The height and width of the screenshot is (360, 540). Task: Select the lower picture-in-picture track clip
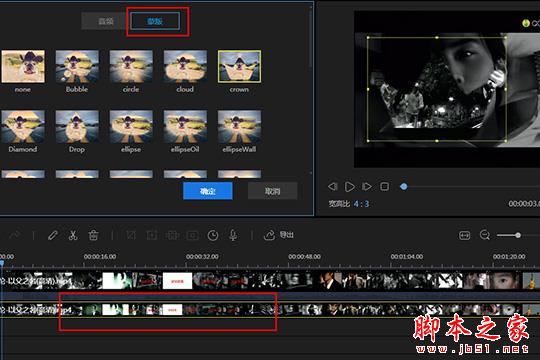(270, 309)
